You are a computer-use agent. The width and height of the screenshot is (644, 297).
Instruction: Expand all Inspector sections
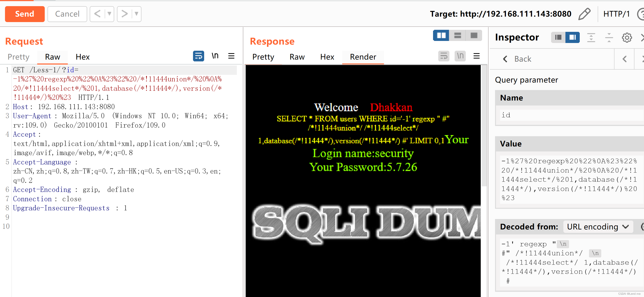pos(591,38)
